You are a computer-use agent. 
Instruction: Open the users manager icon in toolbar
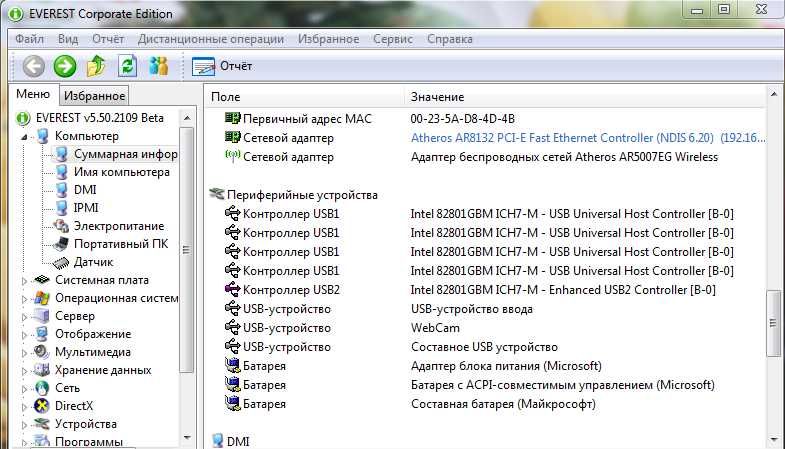click(x=159, y=66)
